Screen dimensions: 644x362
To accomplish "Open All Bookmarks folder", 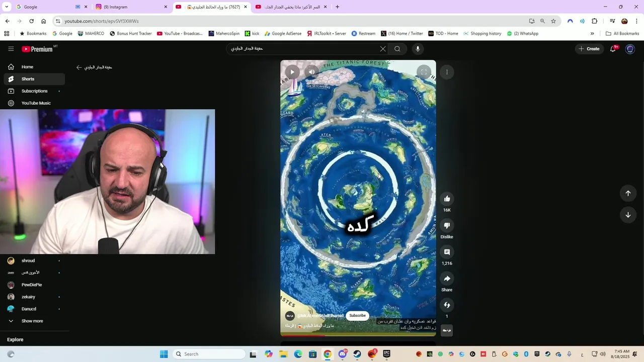I will point(622,34).
